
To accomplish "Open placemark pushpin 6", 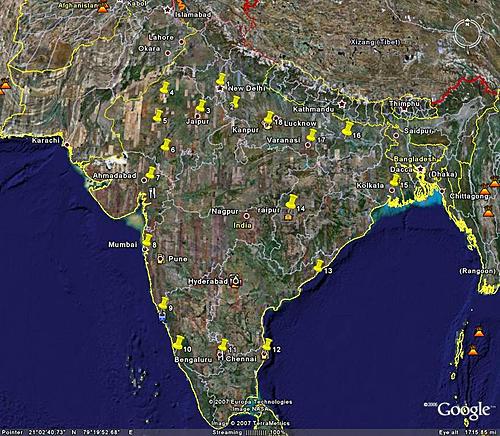I will (x=166, y=145).
